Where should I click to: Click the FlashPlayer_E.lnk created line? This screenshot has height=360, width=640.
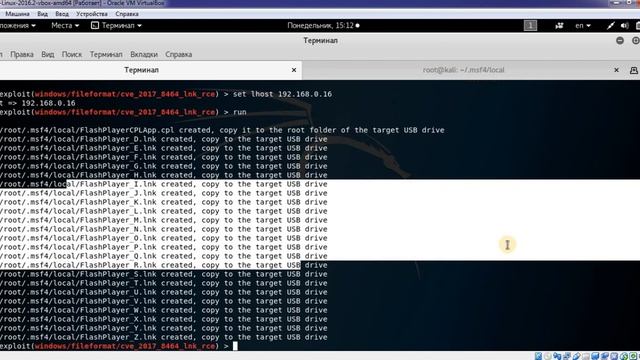tap(163, 148)
